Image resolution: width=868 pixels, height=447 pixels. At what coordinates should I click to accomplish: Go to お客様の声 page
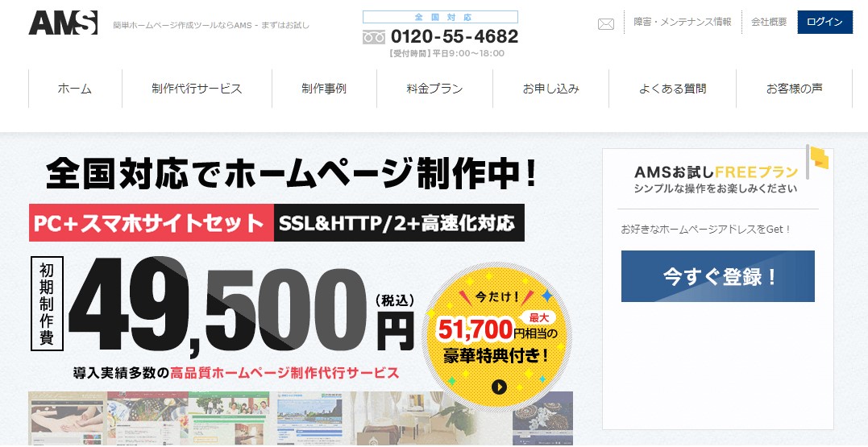pos(795,89)
